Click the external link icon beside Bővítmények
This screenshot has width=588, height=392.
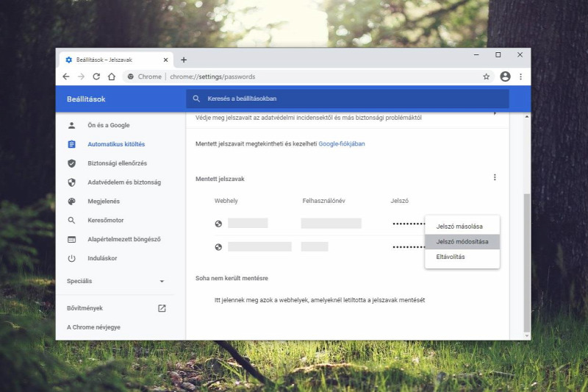pyautogui.click(x=162, y=308)
